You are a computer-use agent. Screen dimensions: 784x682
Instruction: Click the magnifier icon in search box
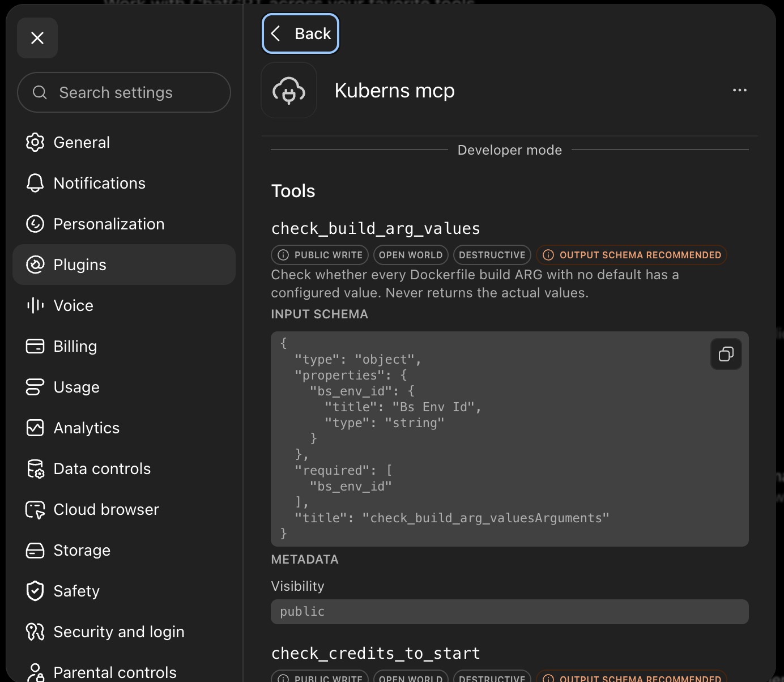click(x=40, y=92)
